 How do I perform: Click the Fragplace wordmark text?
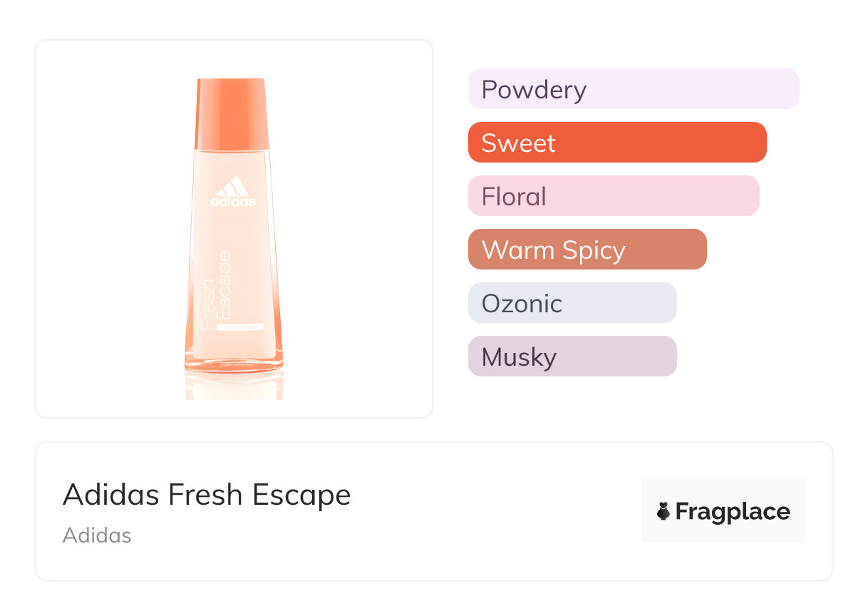tap(733, 511)
